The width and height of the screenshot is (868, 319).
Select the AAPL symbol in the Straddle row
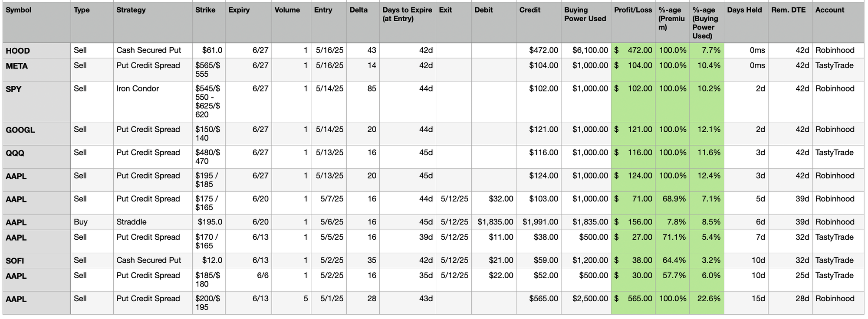(36, 222)
